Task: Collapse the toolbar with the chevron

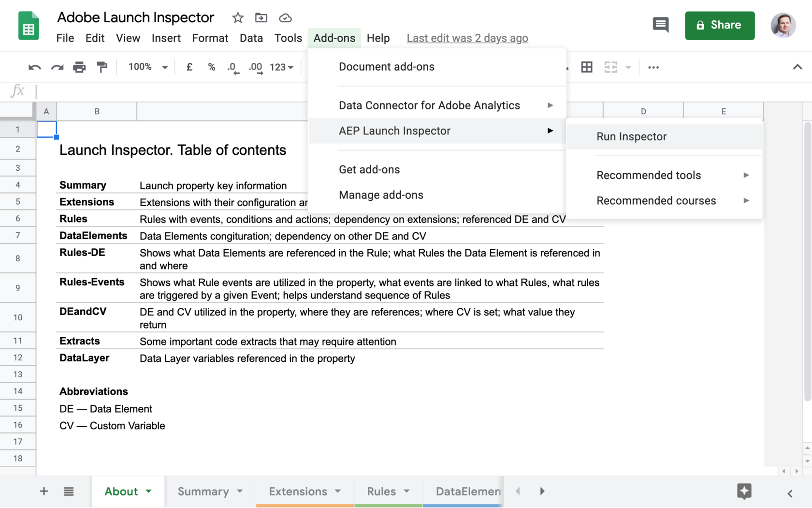Action: point(797,67)
